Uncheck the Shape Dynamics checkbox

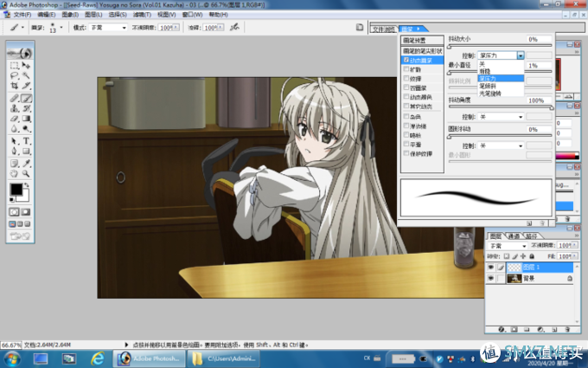[x=406, y=60]
